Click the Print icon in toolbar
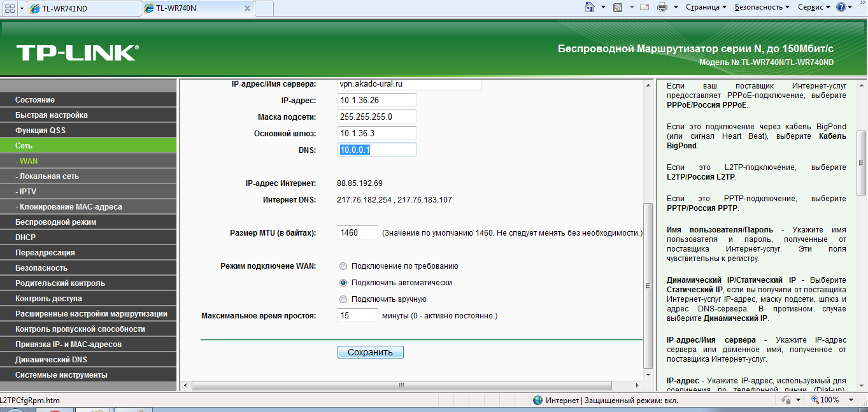 click(662, 7)
